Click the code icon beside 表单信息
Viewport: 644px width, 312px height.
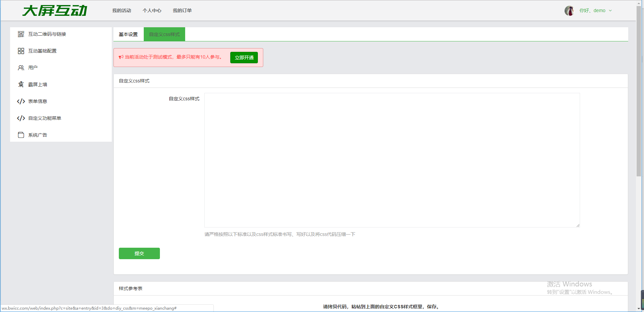coord(21,101)
